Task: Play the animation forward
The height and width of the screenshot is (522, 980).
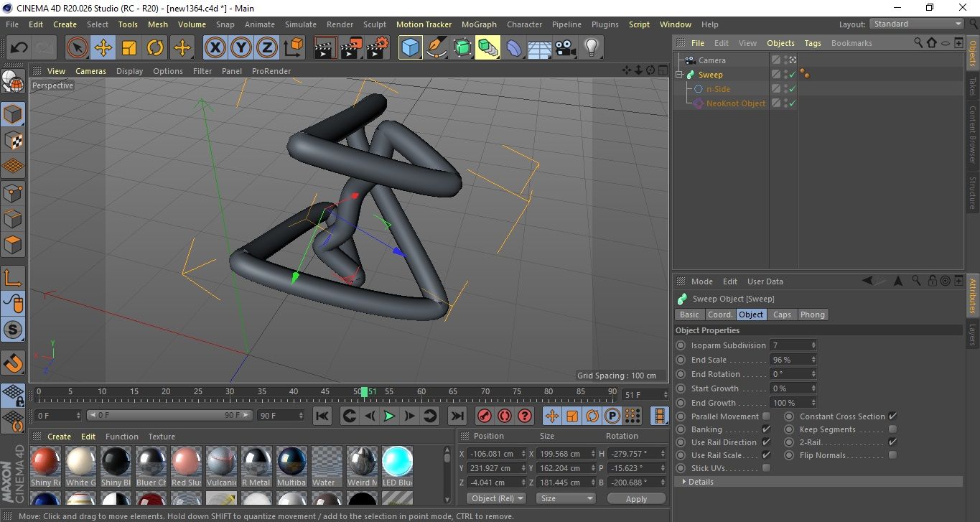Action: coord(389,416)
